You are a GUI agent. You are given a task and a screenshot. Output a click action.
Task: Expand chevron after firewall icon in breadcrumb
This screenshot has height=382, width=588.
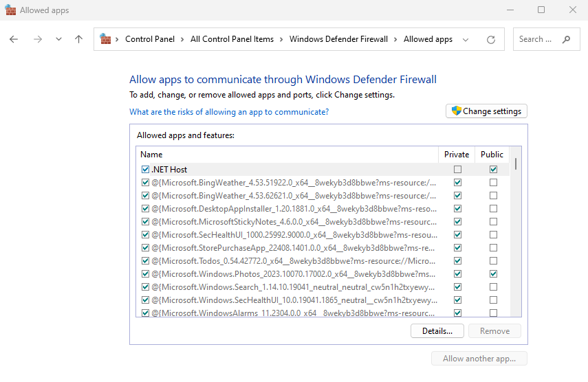click(x=117, y=39)
